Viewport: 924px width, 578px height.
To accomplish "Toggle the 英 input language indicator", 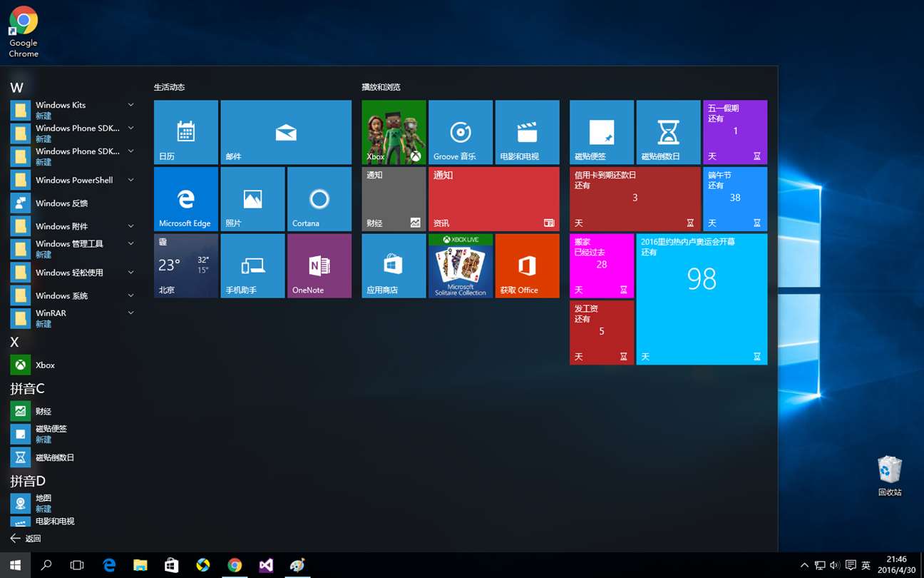I will (x=866, y=565).
